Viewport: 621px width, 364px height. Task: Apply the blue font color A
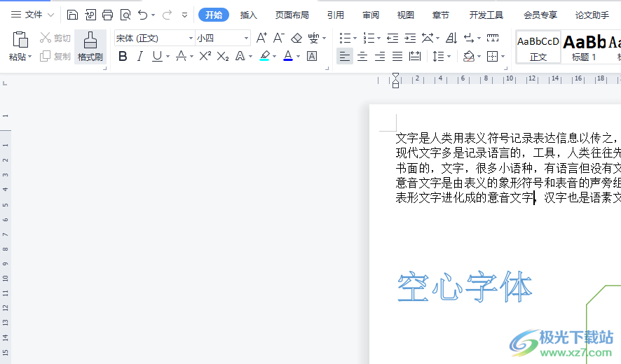tap(288, 56)
